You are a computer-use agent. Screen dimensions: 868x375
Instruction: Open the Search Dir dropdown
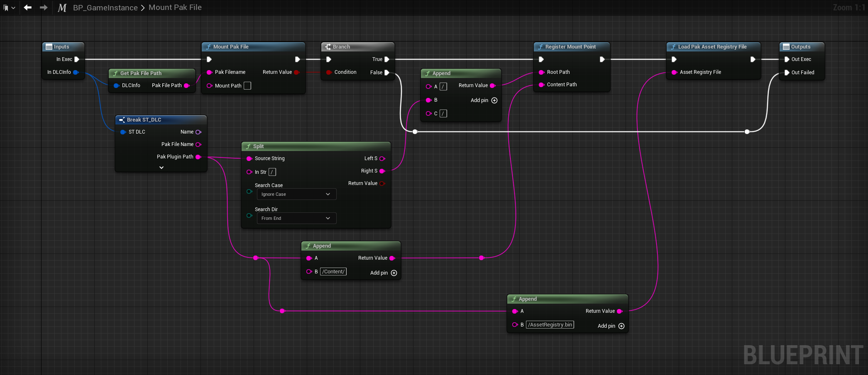[x=296, y=218]
